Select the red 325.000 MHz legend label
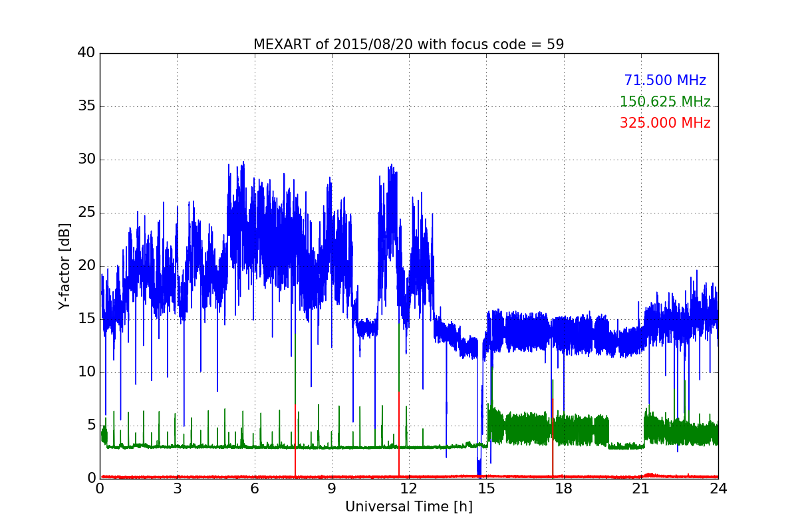This screenshot has width=798, height=532. coord(665,123)
